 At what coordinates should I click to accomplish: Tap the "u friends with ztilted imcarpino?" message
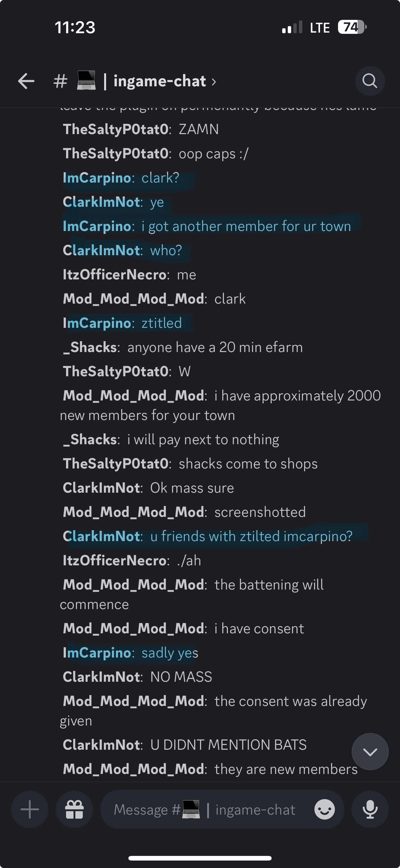point(251,536)
